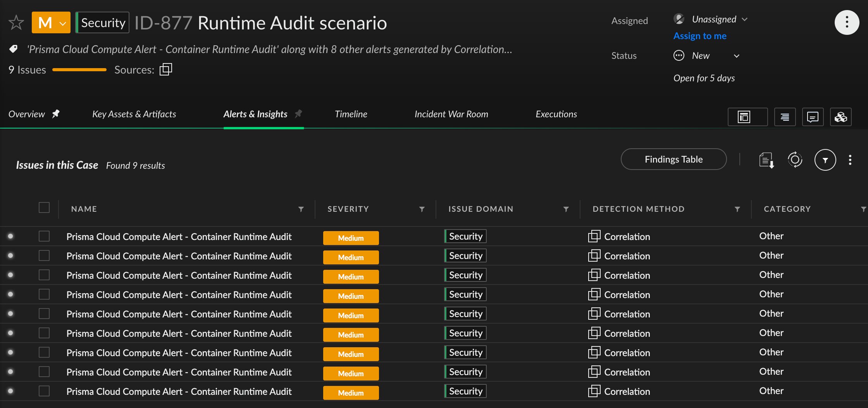868x408 pixels.
Task: Switch to the Timeline tab
Action: click(x=351, y=114)
